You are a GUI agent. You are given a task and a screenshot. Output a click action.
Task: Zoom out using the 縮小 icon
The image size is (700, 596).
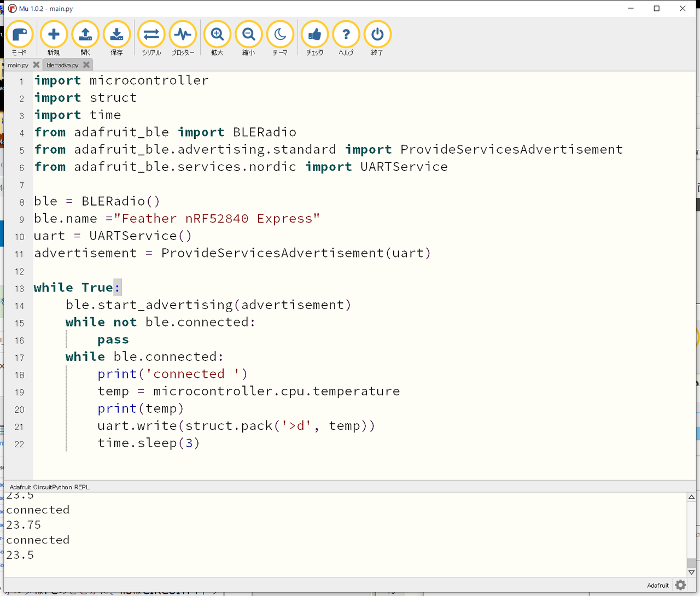coord(249,34)
